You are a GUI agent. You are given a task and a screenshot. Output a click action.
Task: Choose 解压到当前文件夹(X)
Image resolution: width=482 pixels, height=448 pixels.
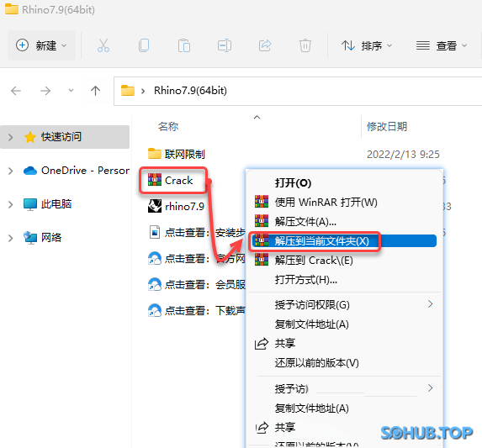pyautogui.click(x=344, y=241)
